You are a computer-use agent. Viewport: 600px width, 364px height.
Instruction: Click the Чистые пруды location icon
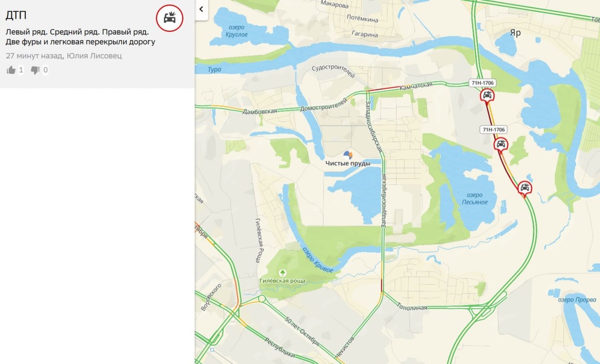click(x=348, y=155)
